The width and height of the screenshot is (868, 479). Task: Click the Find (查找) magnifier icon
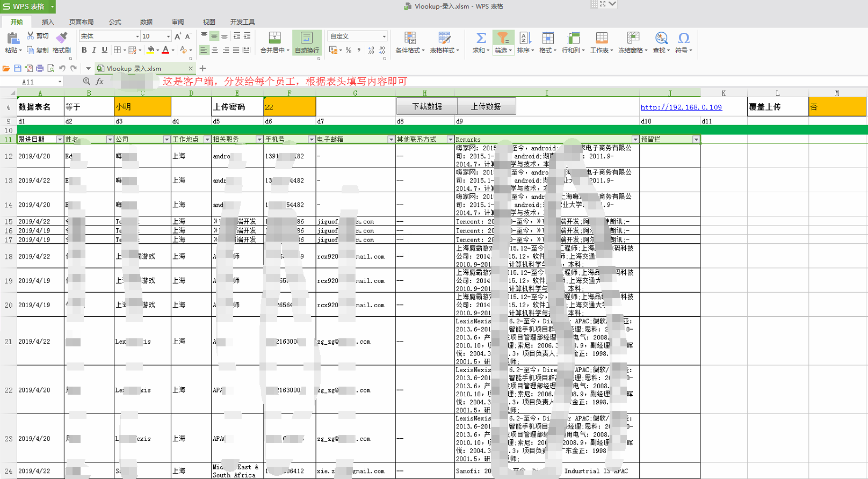coord(661,38)
